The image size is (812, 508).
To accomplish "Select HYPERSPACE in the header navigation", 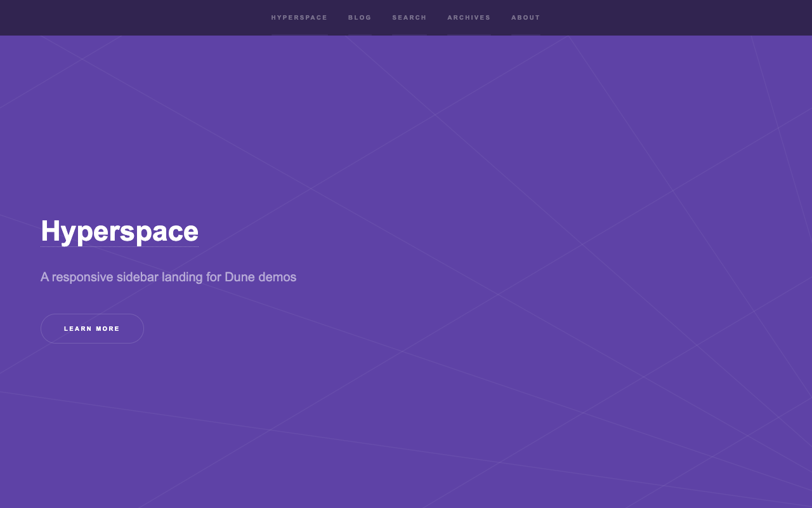I will (299, 18).
